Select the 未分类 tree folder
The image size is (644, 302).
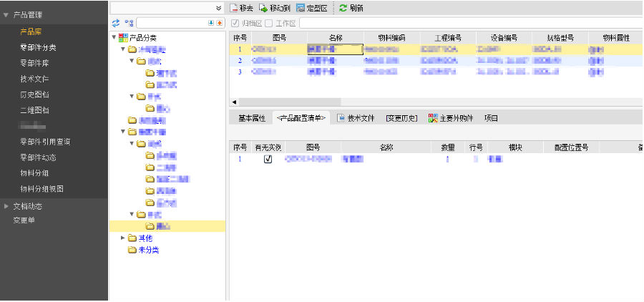click(148, 250)
